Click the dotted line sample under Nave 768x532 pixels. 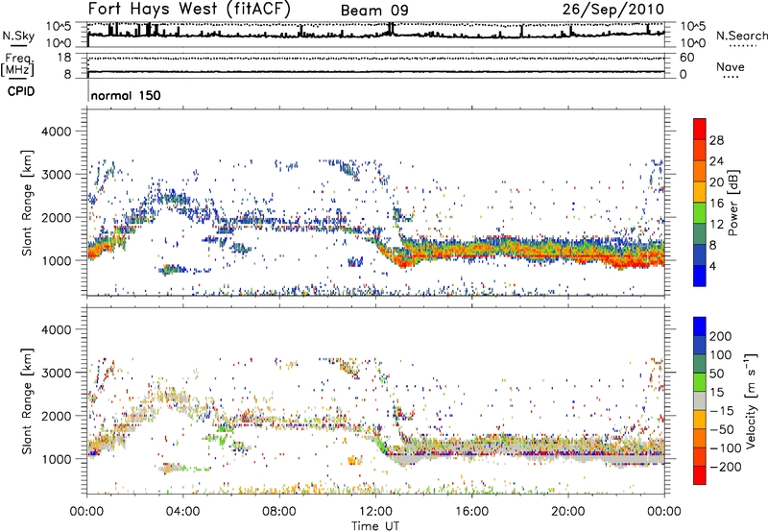click(x=731, y=77)
